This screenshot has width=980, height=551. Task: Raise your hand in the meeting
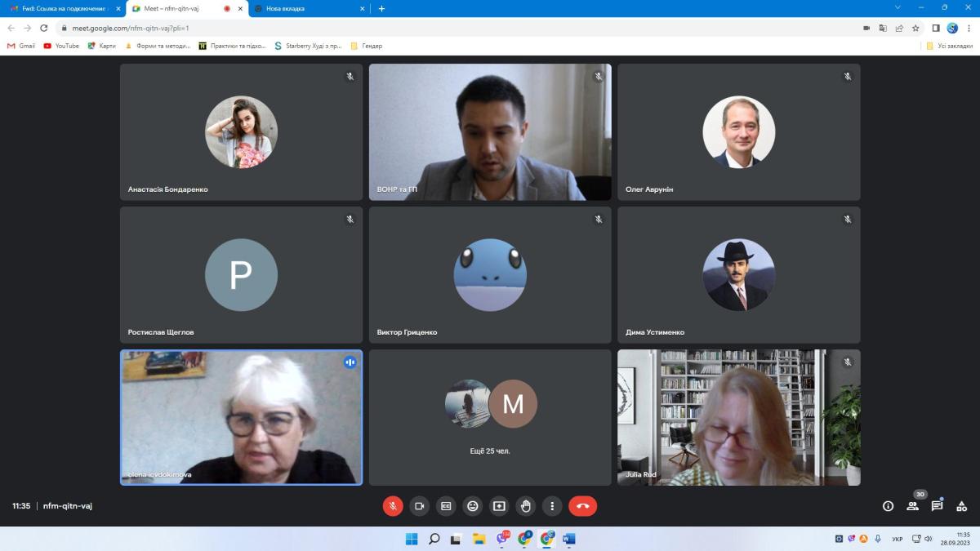[x=526, y=506]
